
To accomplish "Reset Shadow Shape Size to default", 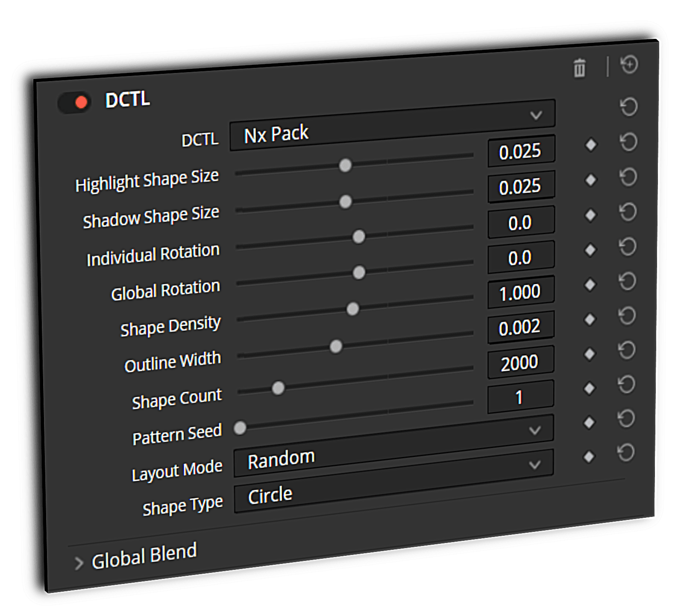I will tap(628, 177).
